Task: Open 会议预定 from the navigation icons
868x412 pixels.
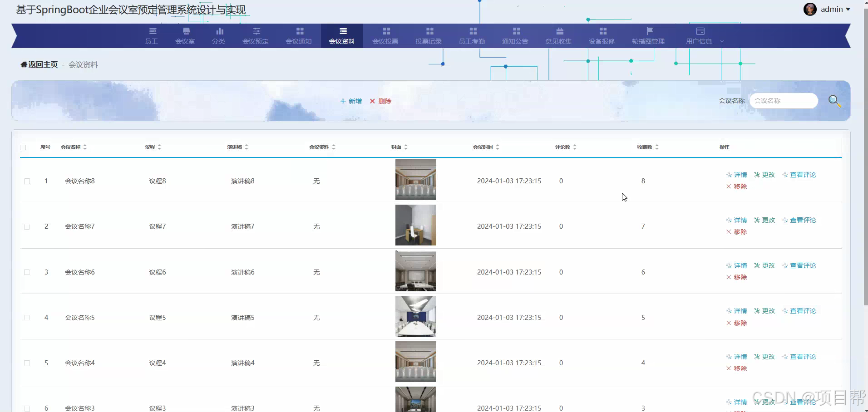Action: (256, 31)
